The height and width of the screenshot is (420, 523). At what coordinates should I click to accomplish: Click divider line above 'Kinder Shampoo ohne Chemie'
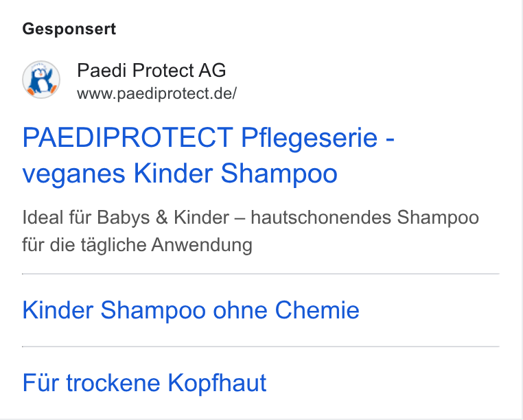261,274
